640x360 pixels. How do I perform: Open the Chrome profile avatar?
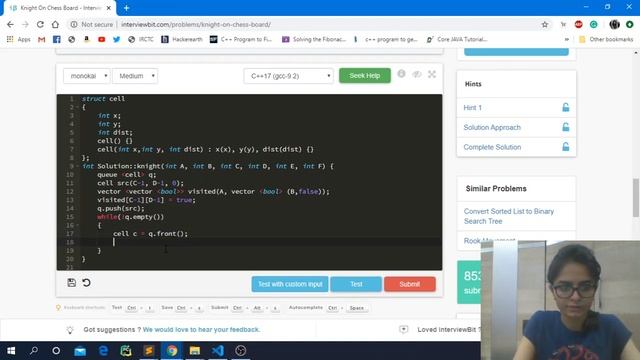(x=614, y=24)
